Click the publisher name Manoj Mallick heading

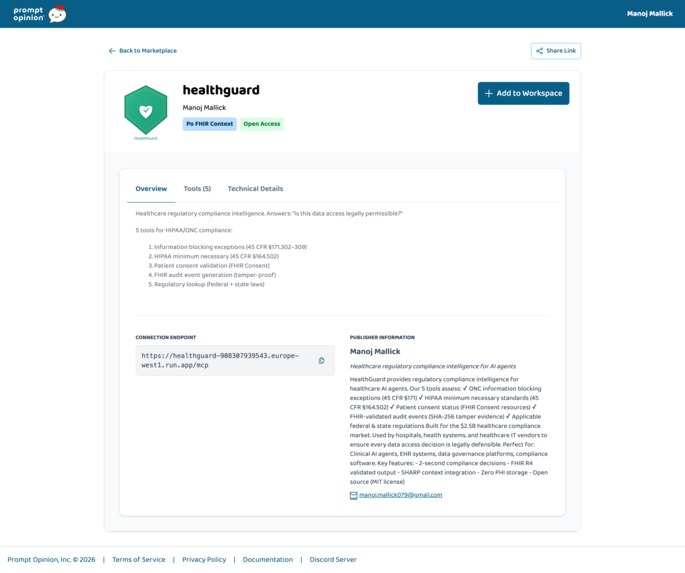(x=375, y=352)
